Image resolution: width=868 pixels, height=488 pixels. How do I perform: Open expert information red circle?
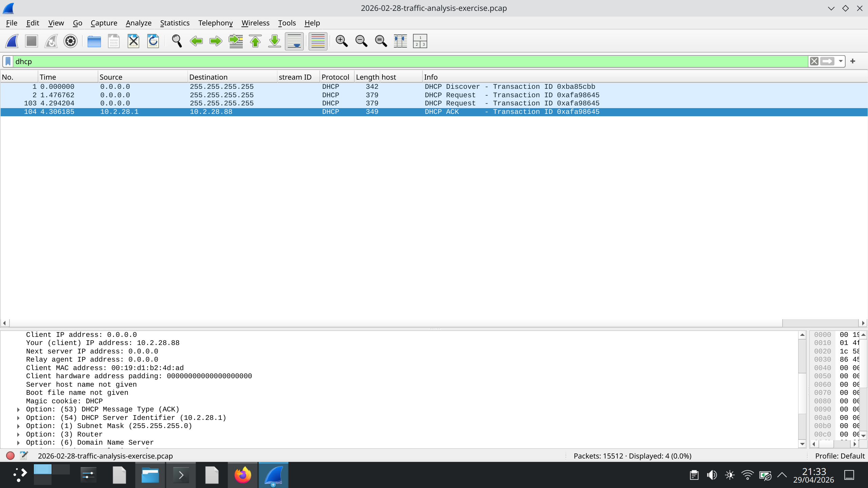click(10, 456)
